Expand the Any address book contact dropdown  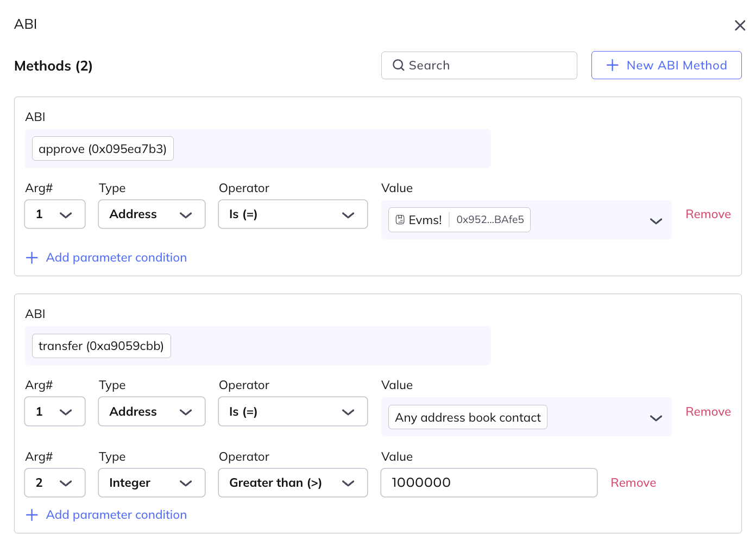click(656, 418)
